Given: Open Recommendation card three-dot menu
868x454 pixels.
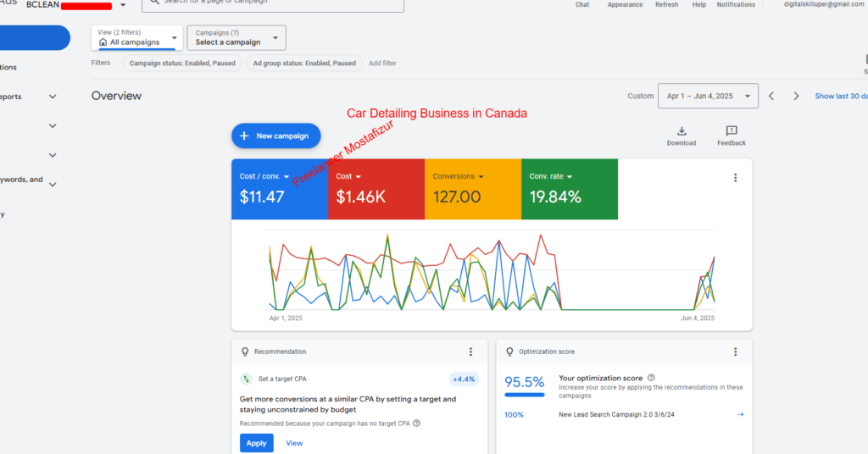Looking at the screenshot, I should [x=470, y=352].
